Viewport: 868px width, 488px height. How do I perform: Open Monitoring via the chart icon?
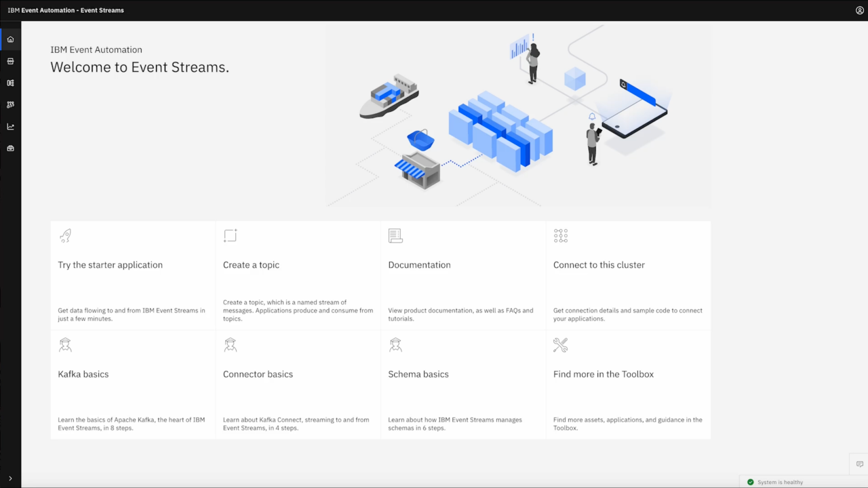[10, 126]
